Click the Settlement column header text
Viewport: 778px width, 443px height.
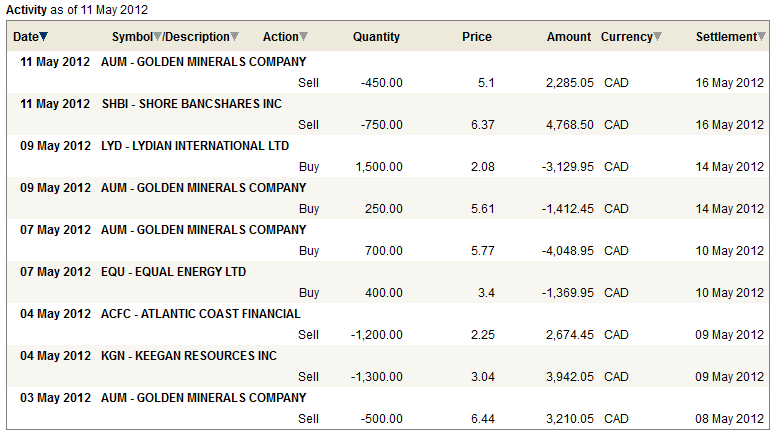point(725,38)
